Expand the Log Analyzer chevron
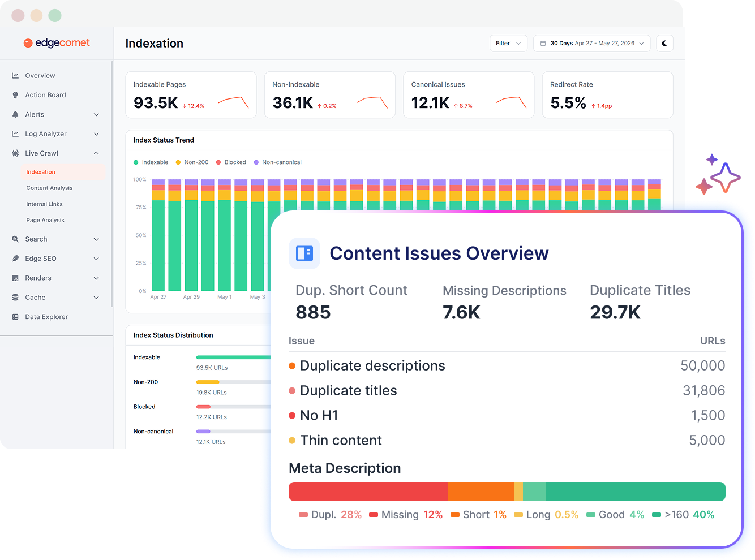This screenshot has width=755, height=560. [96, 134]
